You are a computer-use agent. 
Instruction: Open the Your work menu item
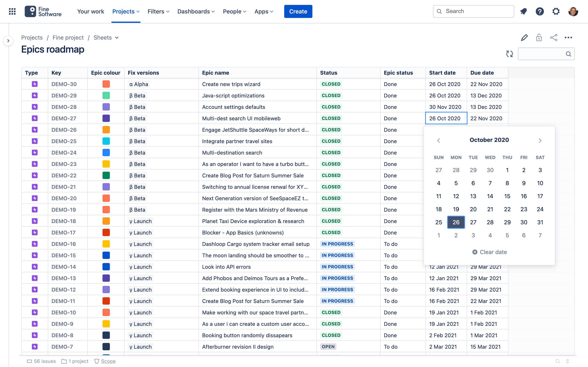click(90, 11)
